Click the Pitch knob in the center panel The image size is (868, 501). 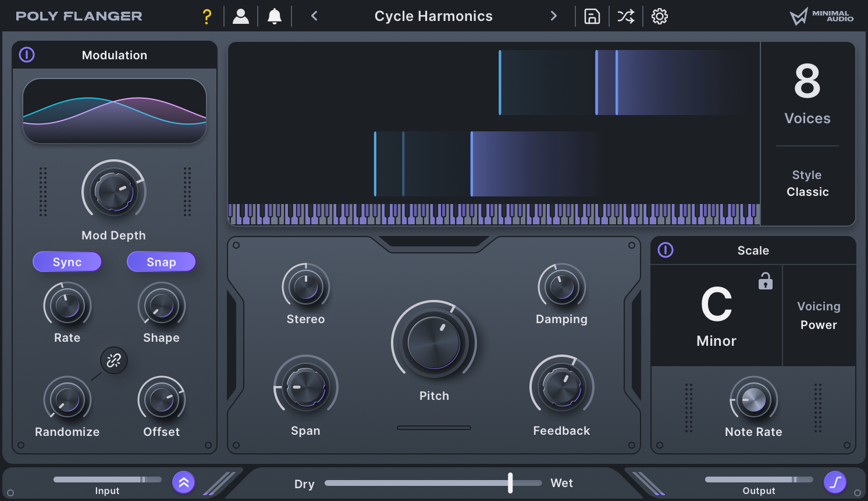[434, 342]
